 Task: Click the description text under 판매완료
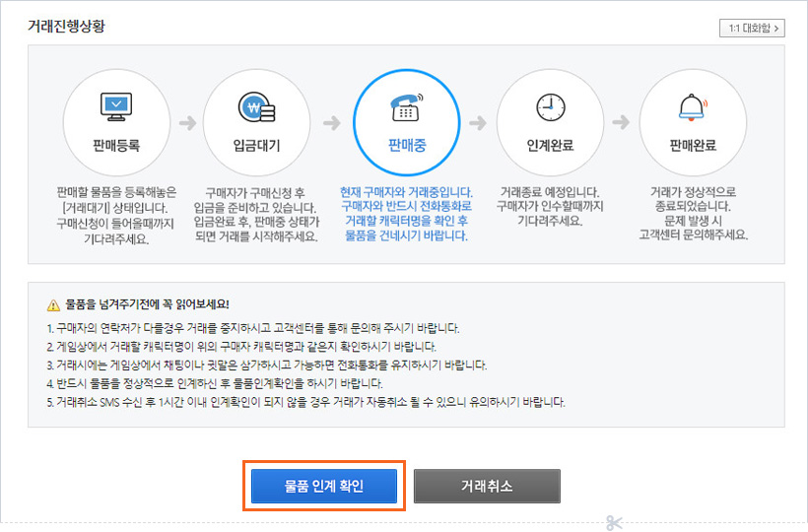pos(693,214)
